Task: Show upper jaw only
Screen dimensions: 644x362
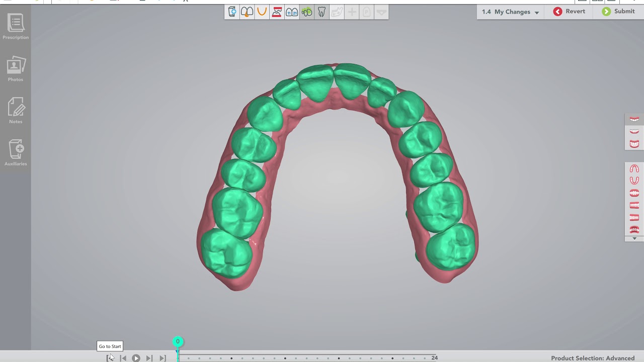Action: (x=634, y=120)
